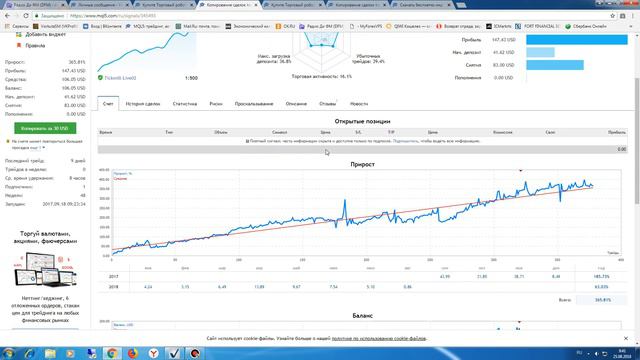Reload the page with the refresh icon
The image size is (640, 360).
point(26,16)
